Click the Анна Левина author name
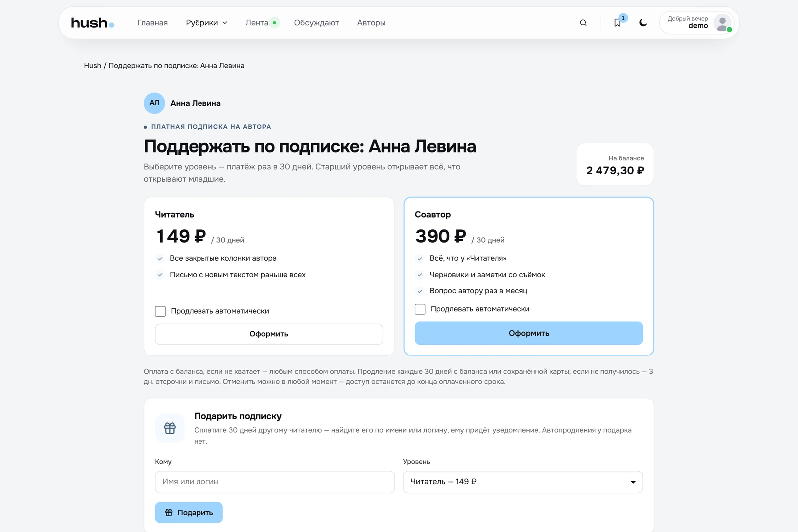Screen dimensions: 798x532 pyautogui.click(x=196, y=103)
